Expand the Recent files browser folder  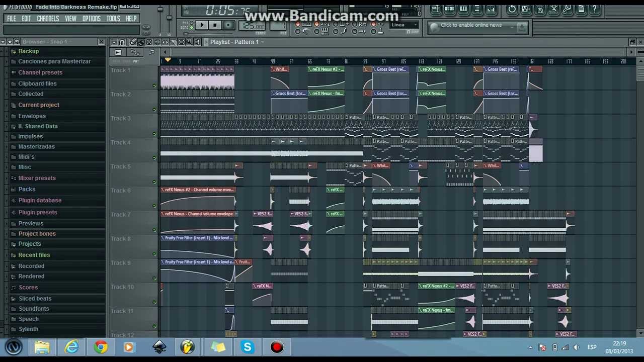(34, 255)
